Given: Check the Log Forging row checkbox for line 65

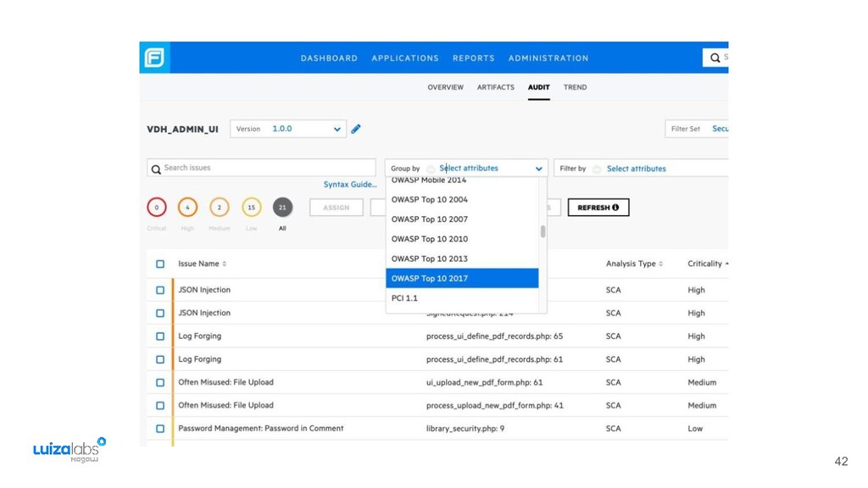Looking at the screenshot, I should coord(160,336).
